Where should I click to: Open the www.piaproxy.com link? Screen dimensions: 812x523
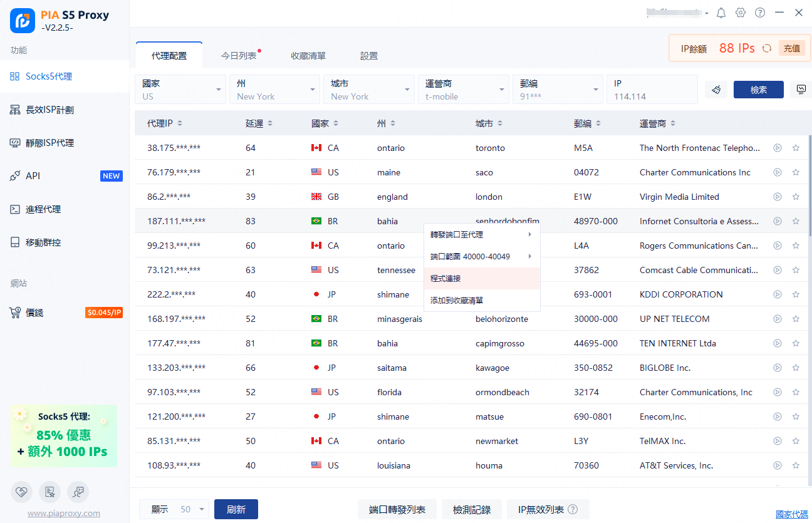click(x=64, y=513)
